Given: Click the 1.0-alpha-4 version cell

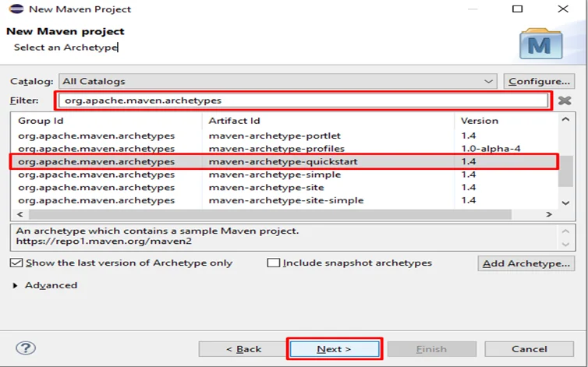Looking at the screenshot, I should coord(491,149).
